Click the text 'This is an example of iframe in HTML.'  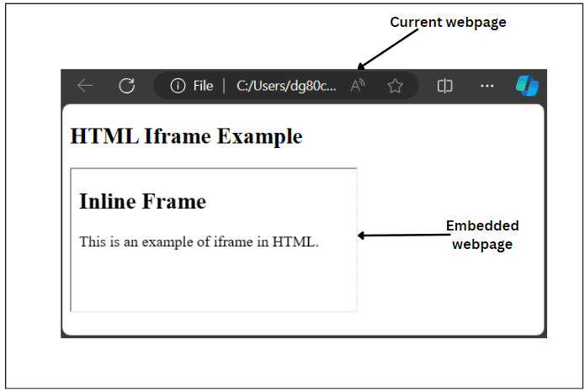(199, 241)
